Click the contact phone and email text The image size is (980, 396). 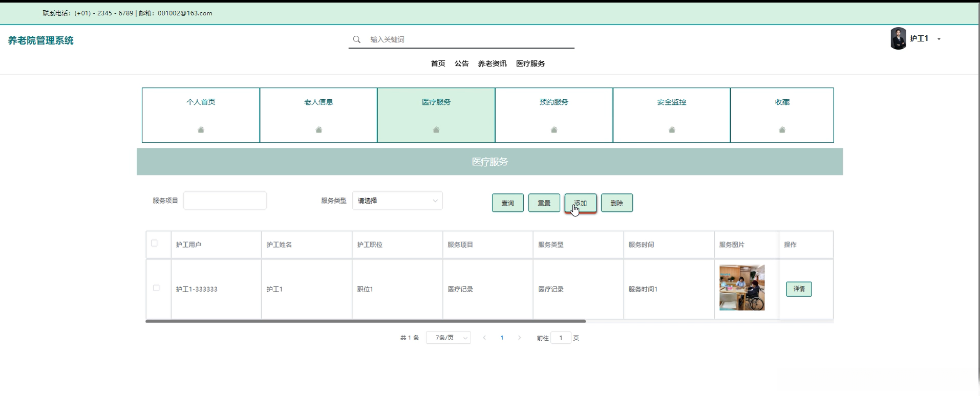tap(127, 13)
